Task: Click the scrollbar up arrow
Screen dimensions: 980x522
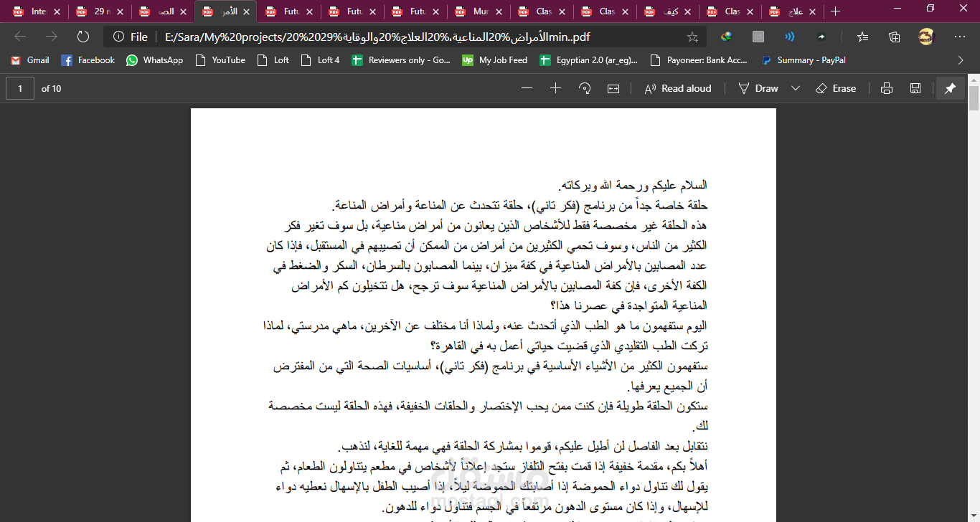Action: (974, 79)
